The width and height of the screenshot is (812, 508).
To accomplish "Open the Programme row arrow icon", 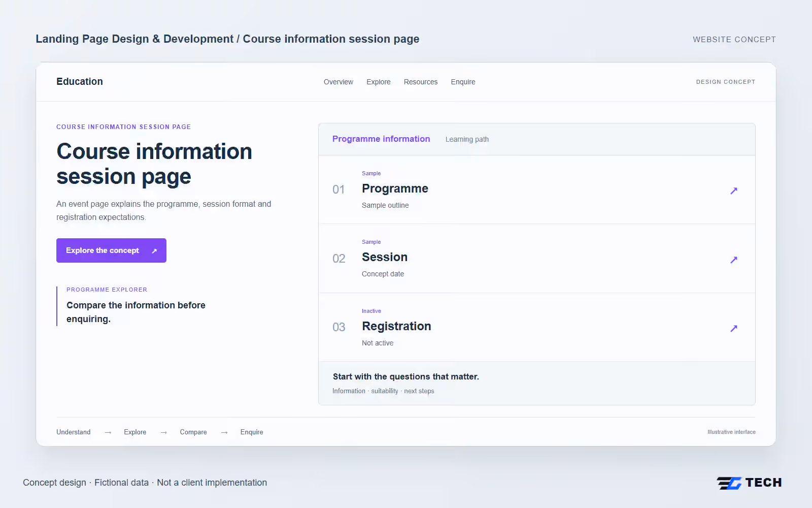I will coord(734,191).
